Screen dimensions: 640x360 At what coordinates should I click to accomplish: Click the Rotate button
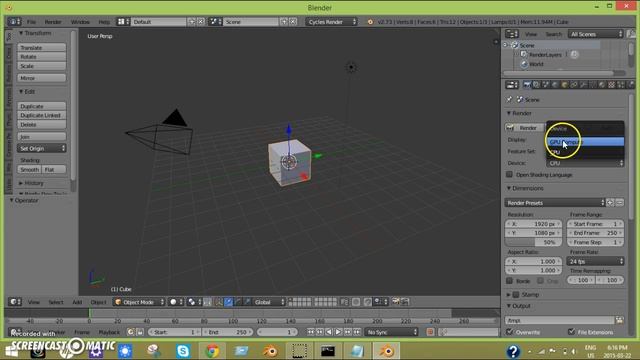(41, 56)
